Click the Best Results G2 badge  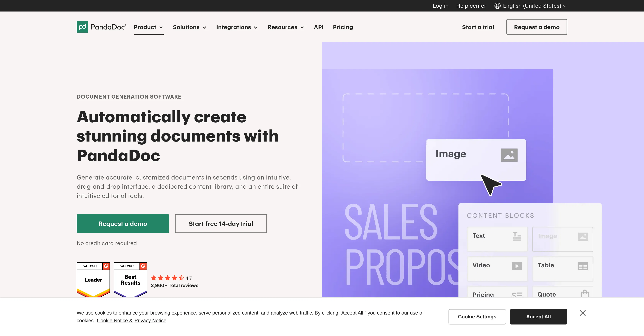point(130,280)
